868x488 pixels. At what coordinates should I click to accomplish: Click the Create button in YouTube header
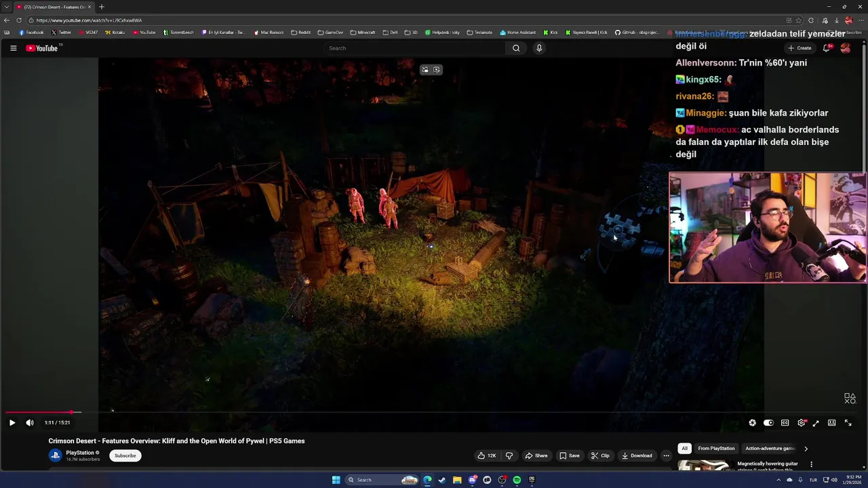(800, 48)
